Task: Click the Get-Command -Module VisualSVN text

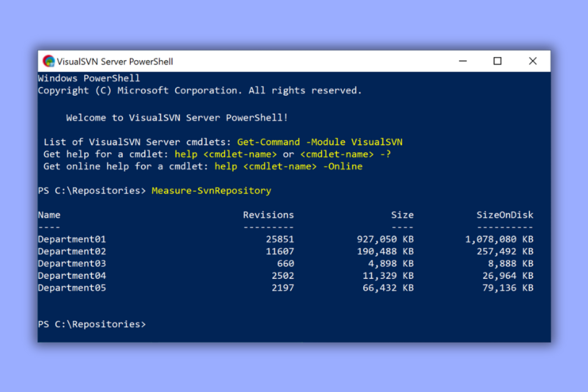Action: pos(319,142)
